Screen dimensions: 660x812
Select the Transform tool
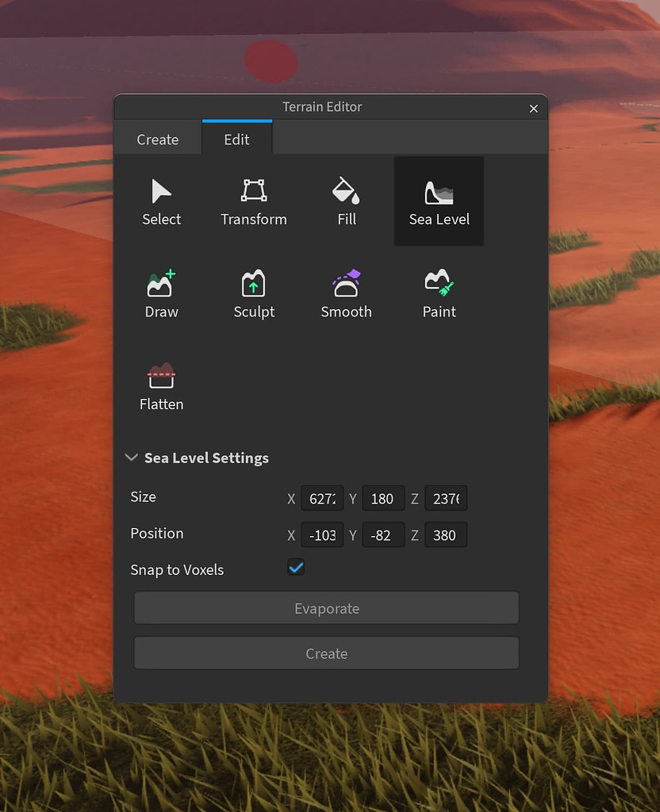pyautogui.click(x=254, y=200)
